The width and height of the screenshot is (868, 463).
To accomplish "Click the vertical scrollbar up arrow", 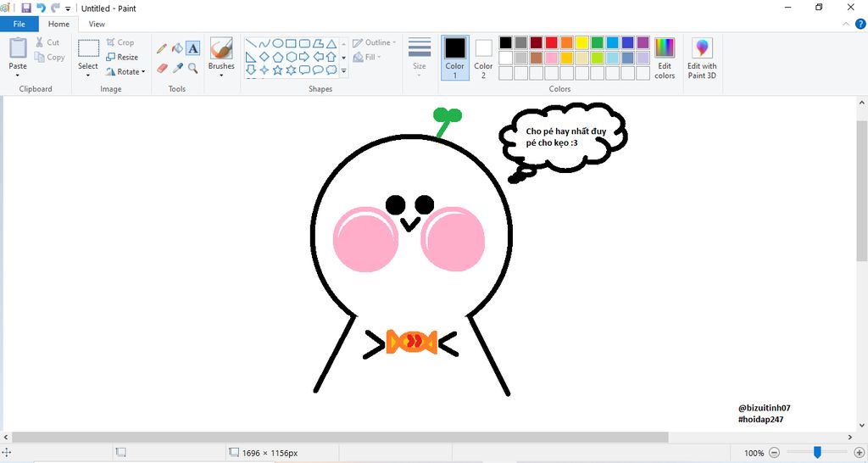I will pyautogui.click(x=861, y=103).
